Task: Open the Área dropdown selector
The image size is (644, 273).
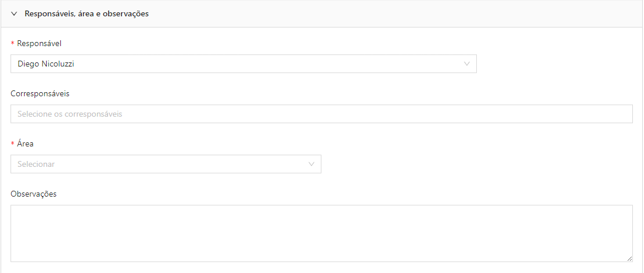Action: tap(166, 164)
